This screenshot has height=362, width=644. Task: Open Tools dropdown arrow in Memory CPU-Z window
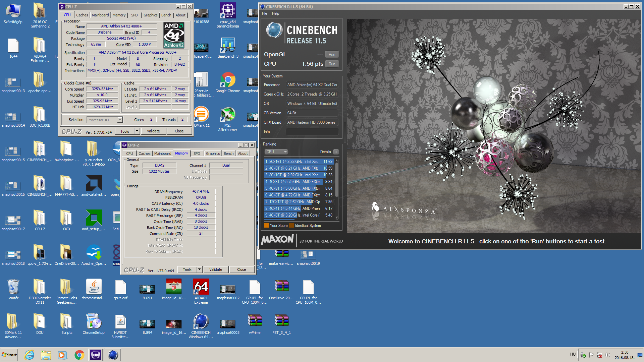[x=199, y=269]
